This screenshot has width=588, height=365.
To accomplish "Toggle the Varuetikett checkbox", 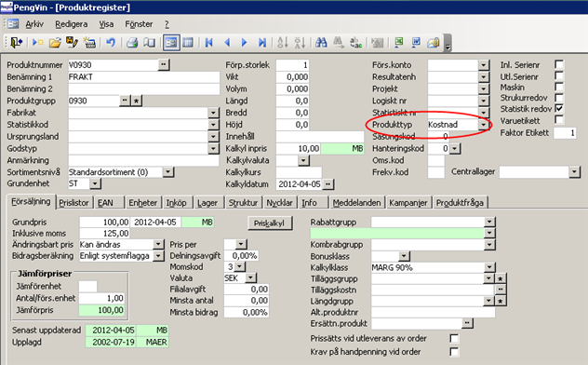I will pyautogui.click(x=559, y=120).
